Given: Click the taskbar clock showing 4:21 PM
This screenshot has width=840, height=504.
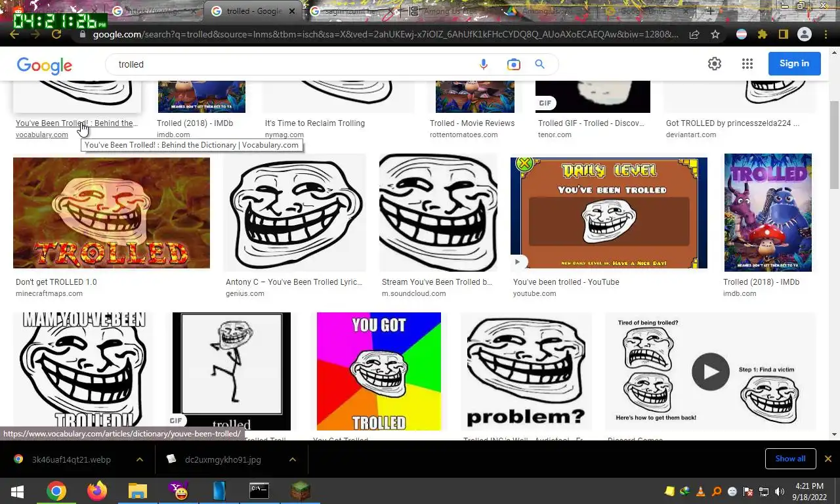Looking at the screenshot, I should [x=809, y=492].
